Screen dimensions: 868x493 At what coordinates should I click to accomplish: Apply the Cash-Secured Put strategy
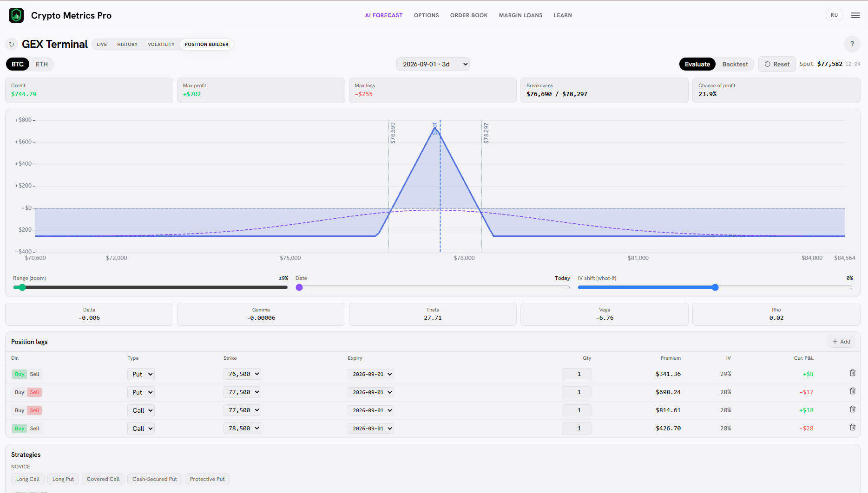(x=155, y=479)
